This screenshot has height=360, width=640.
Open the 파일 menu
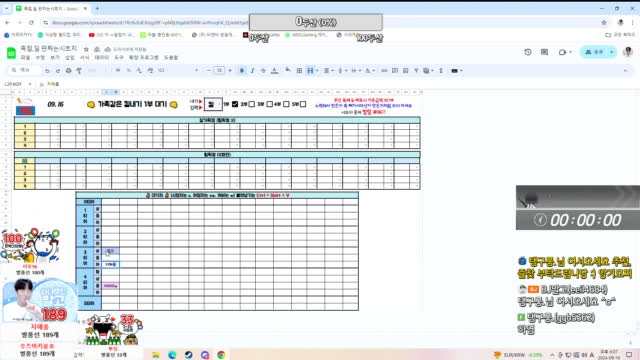pos(25,58)
